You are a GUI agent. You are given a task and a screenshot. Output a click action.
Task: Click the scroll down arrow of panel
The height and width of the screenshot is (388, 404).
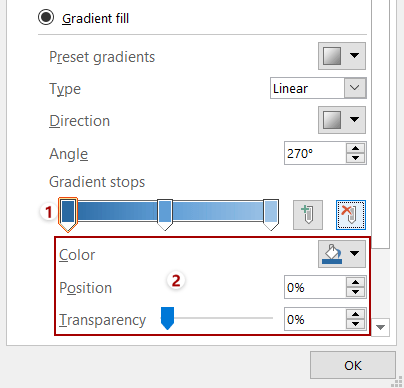(x=380, y=327)
